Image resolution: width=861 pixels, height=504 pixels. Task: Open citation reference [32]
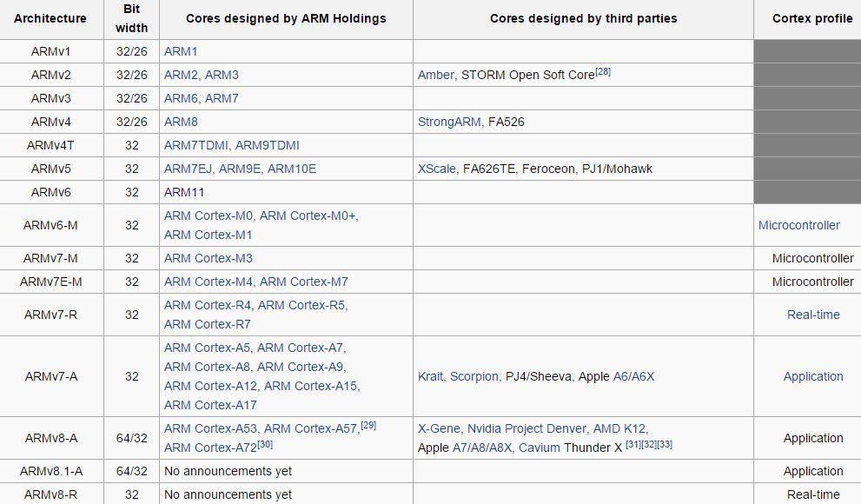649,444
